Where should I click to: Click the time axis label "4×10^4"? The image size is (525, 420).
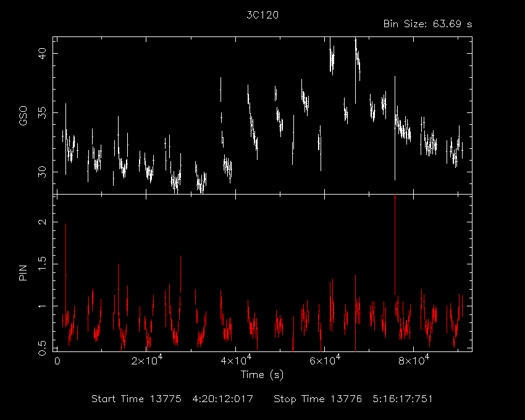(x=236, y=360)
